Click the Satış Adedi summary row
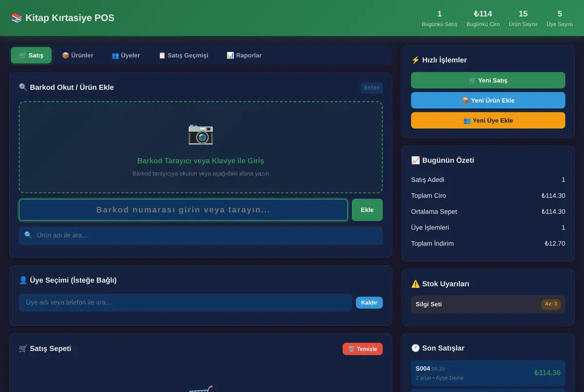The image size is (584, 392). coord(488,180)
